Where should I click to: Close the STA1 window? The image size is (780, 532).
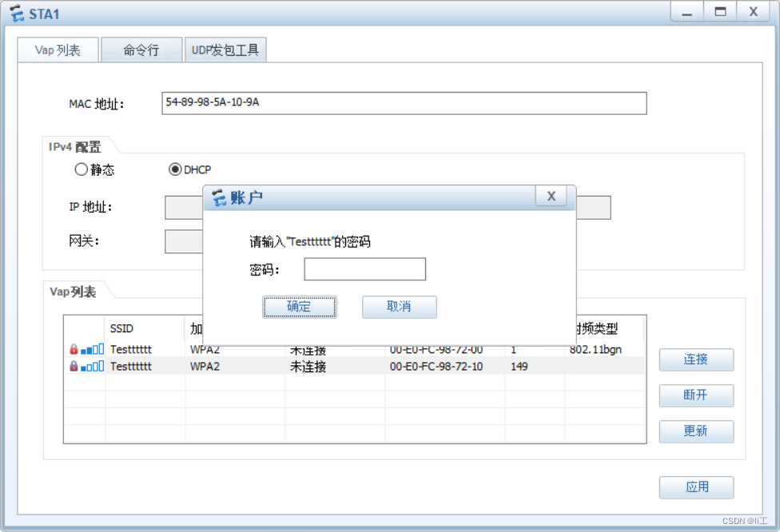[753, 12]
